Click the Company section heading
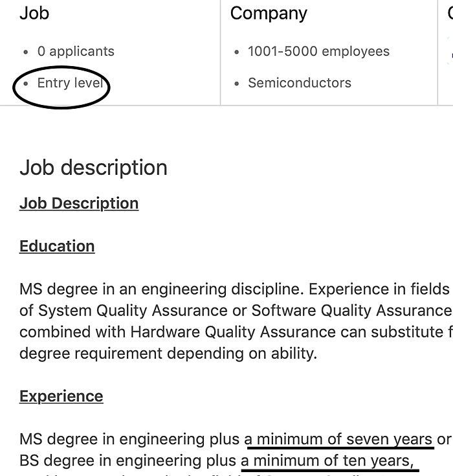Image resolution: width=453 pixels, height=476 pixels. point(269,13)
